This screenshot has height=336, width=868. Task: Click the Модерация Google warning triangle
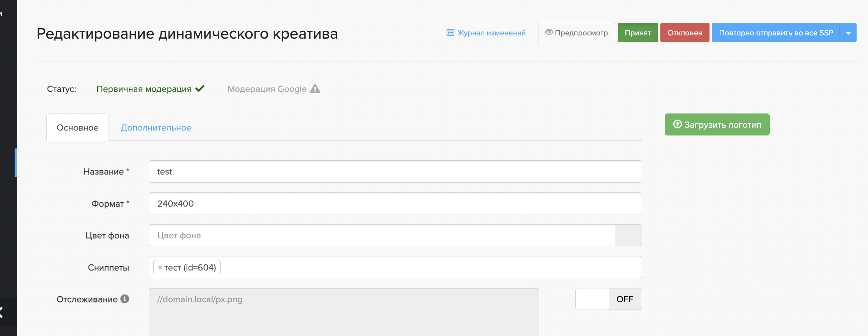coord(315,89)
